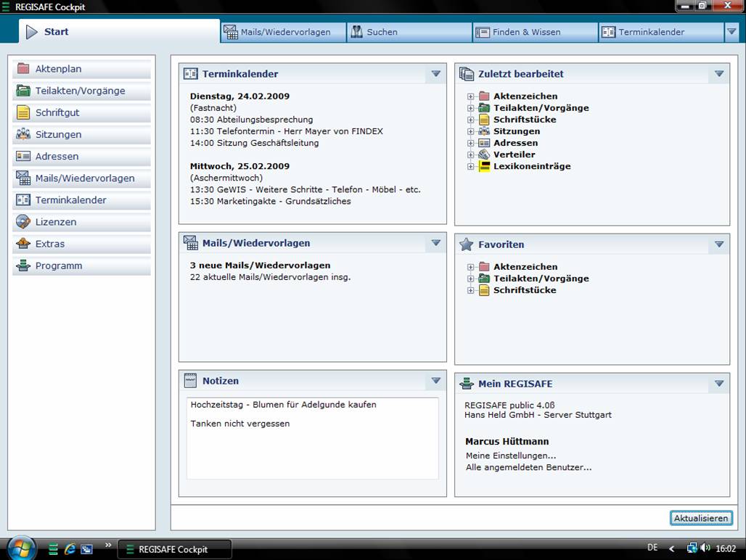Expand Lexikoneinträge tree node
746x560 pixels.
click(470, 166)
